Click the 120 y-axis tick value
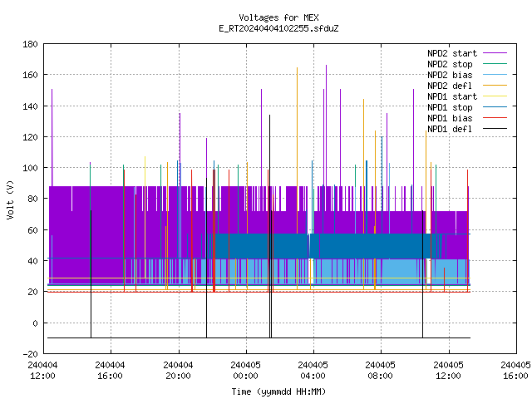This screenshot has height=399, width=532. pos(30,137)
